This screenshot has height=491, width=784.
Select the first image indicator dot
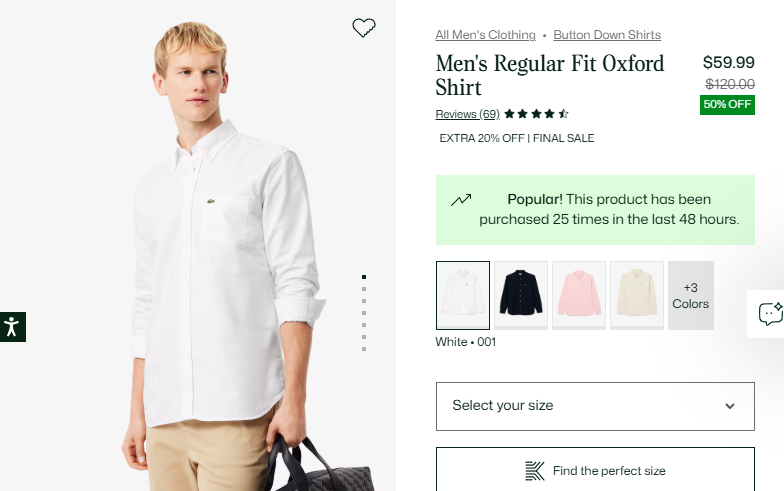point(364,277)
